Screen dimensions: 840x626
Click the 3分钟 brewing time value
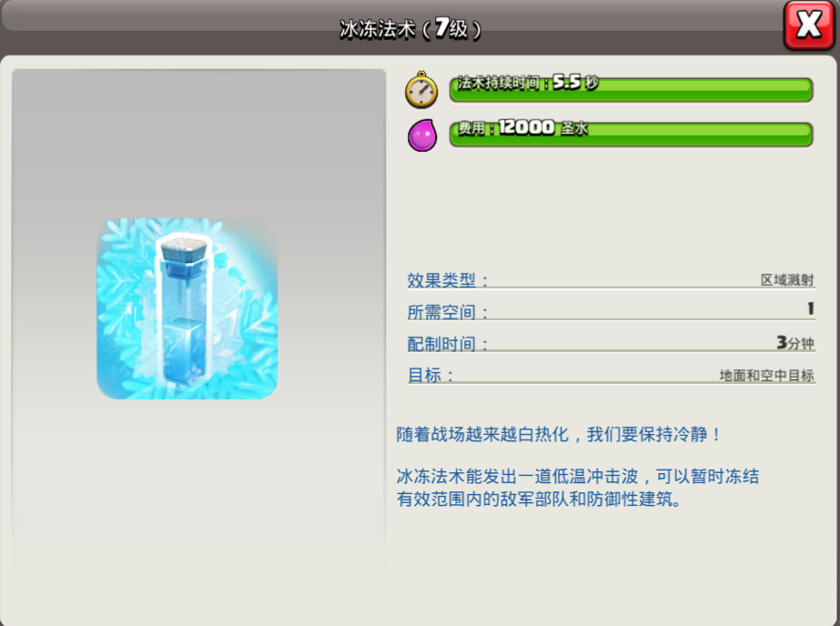(795, 343)
